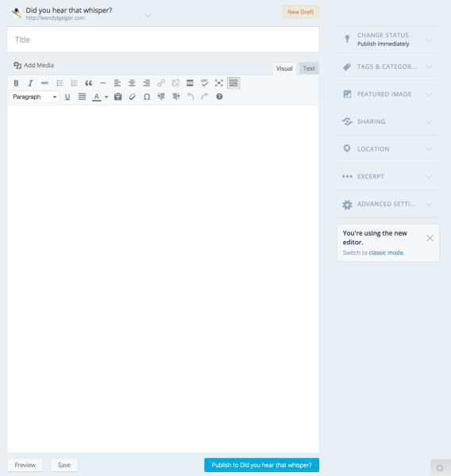This screenshot has height=476, width=451.
Task: Apply blockquote formatting
Action: pos(88,83)
